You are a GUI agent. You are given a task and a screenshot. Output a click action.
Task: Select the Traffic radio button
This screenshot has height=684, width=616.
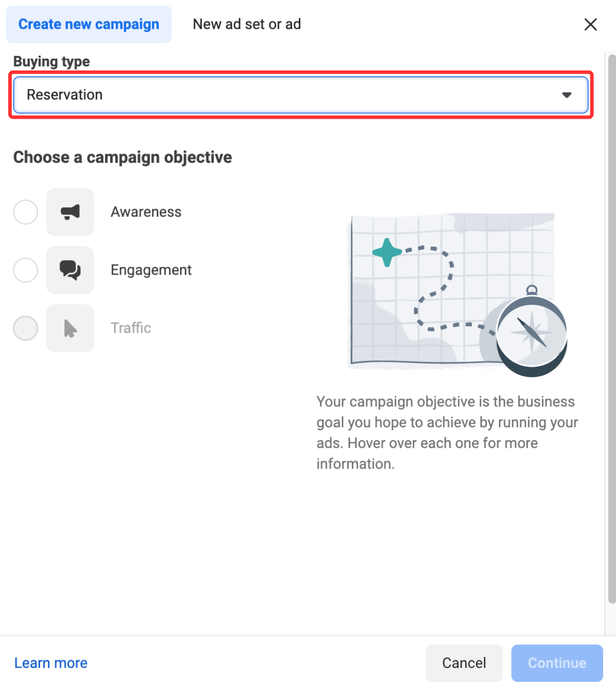pyautogui.click(x=26, y=328)
